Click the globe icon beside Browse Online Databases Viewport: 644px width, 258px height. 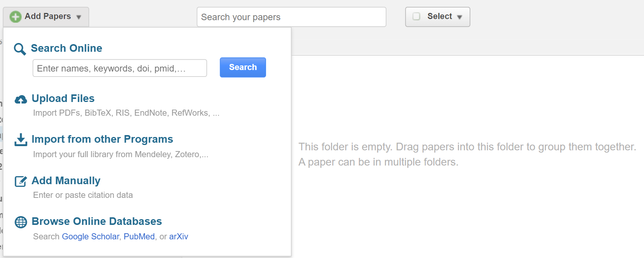[x=21, y=222]
